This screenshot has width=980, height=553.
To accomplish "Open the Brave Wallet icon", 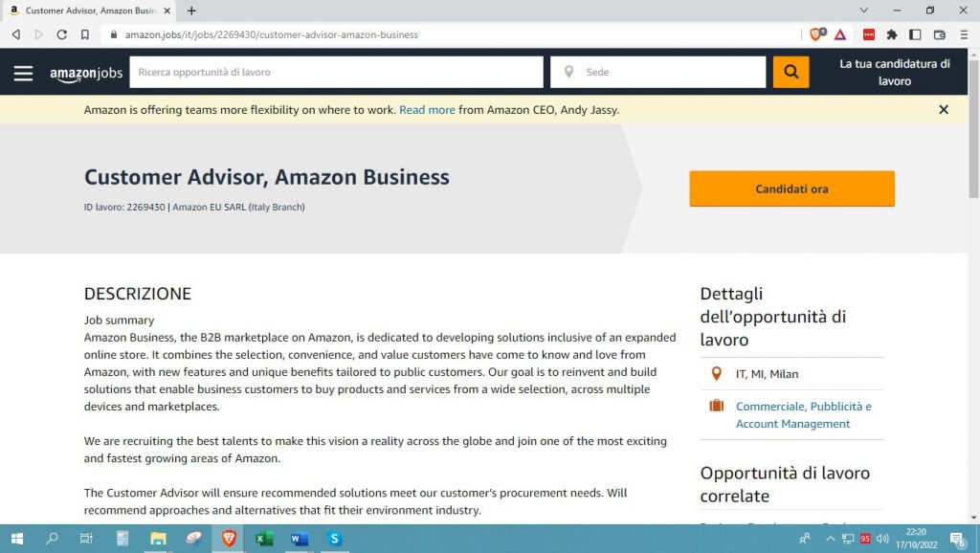I will (939, 34).
